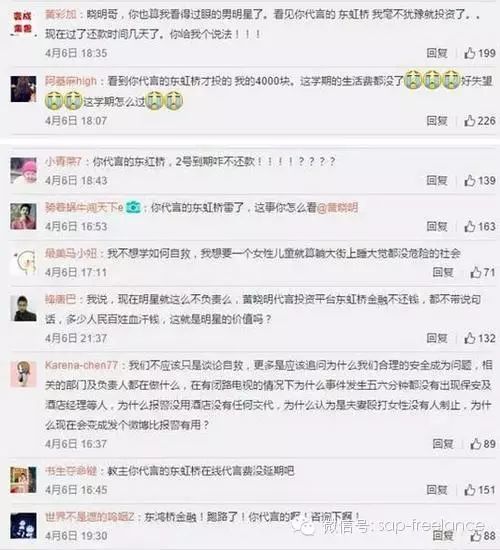Image resolution: width=500 pixels, height=550 pixels.
Task: Click thumbs-up icon next to 151
Action: 470,490
